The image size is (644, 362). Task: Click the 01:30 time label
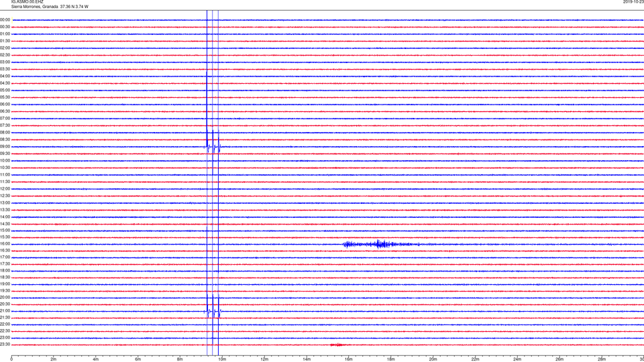click(x=5, y=41)
